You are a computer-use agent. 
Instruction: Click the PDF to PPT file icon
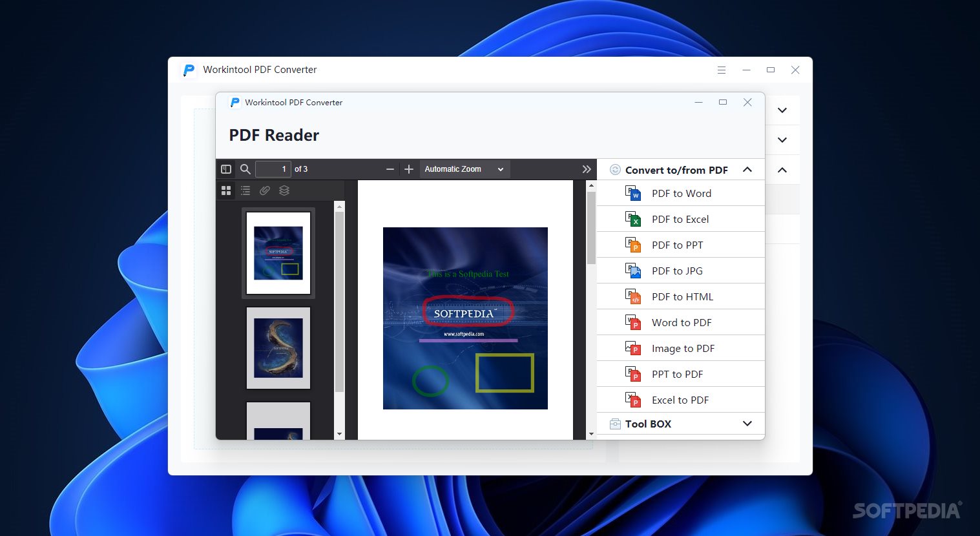pyautogui.click(x=633, y=245)
